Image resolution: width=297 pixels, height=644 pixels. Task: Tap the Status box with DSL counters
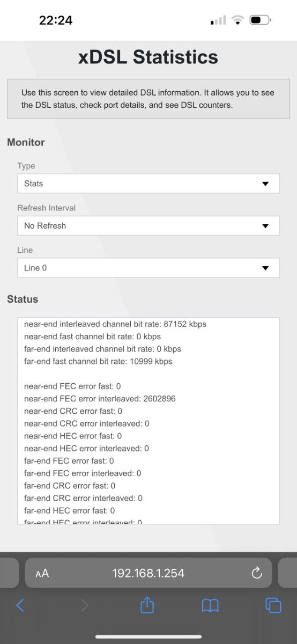148,421
